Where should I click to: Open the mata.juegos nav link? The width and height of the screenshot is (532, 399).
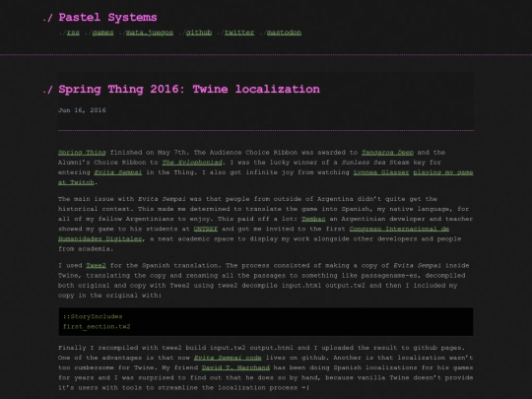[150, 33]
